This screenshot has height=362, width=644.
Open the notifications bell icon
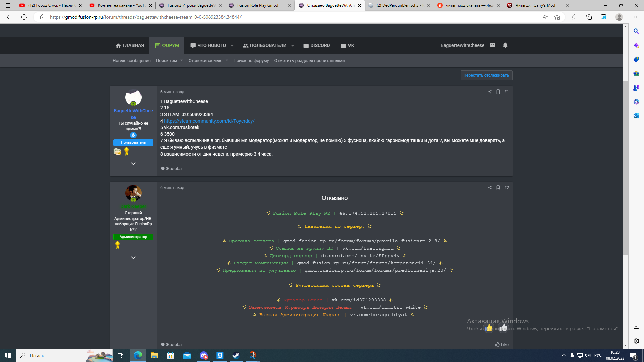tap(505, 45)
